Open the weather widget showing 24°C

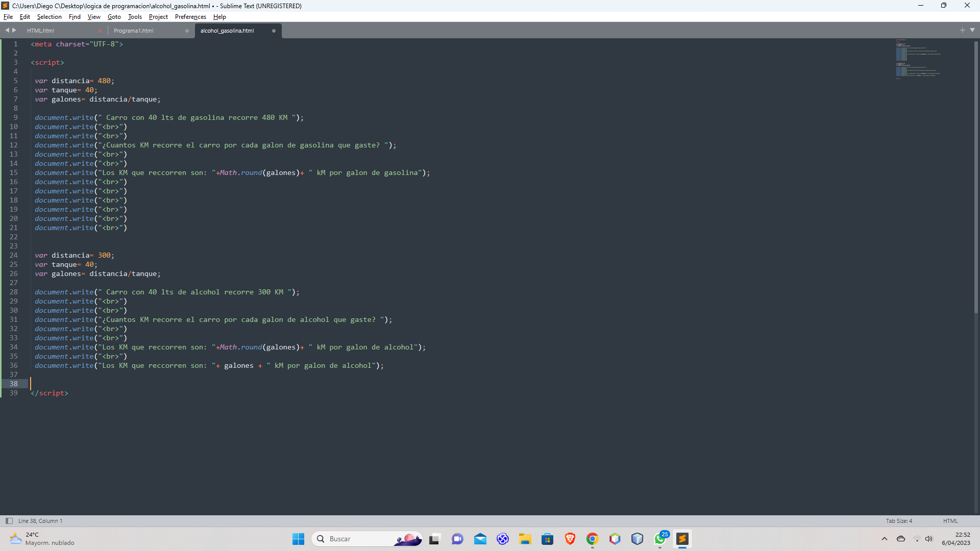coord(42,539)
